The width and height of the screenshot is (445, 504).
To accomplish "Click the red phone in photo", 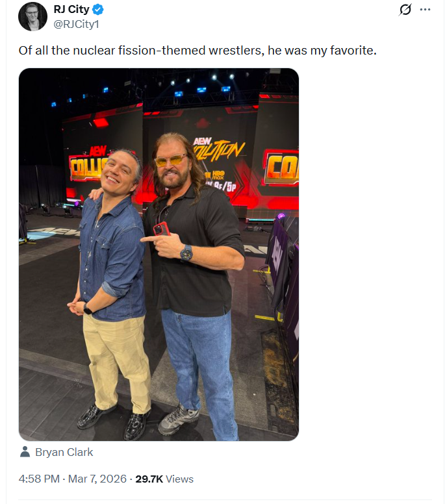I will 161,229.
